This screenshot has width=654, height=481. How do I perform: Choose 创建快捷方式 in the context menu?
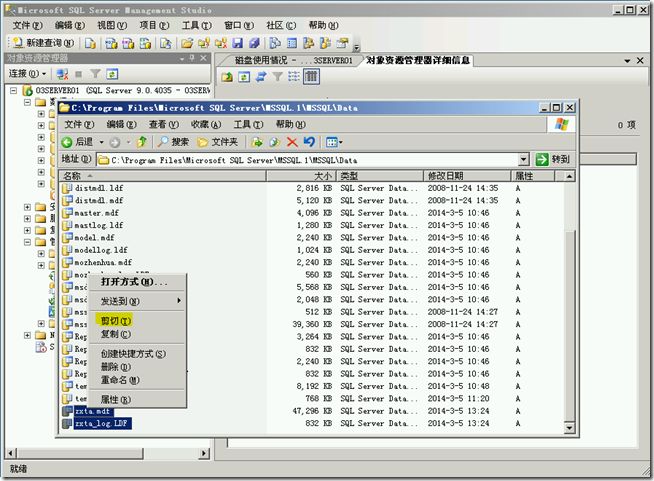click(133, 354)
